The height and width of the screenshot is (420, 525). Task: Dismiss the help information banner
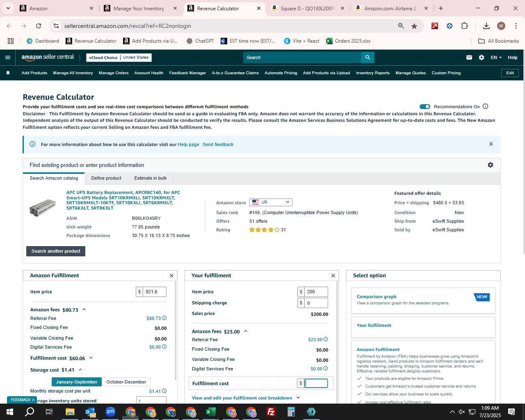tap(491, 144)
